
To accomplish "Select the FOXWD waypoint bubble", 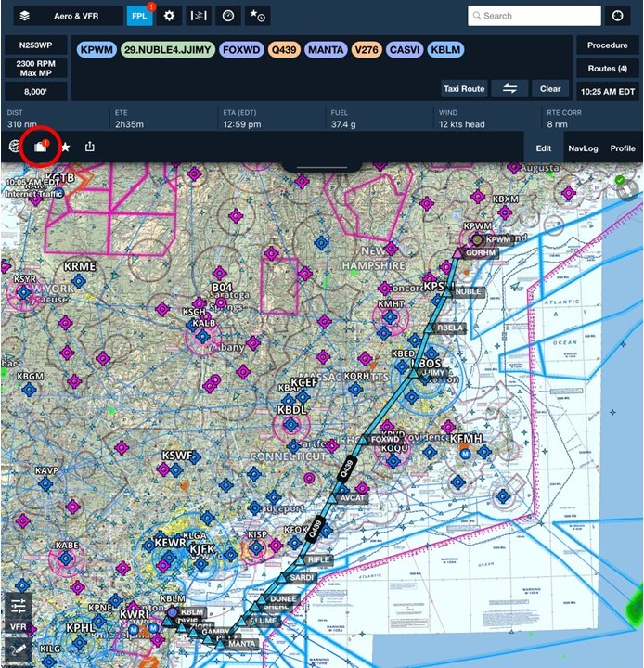I will coord(241,50).
